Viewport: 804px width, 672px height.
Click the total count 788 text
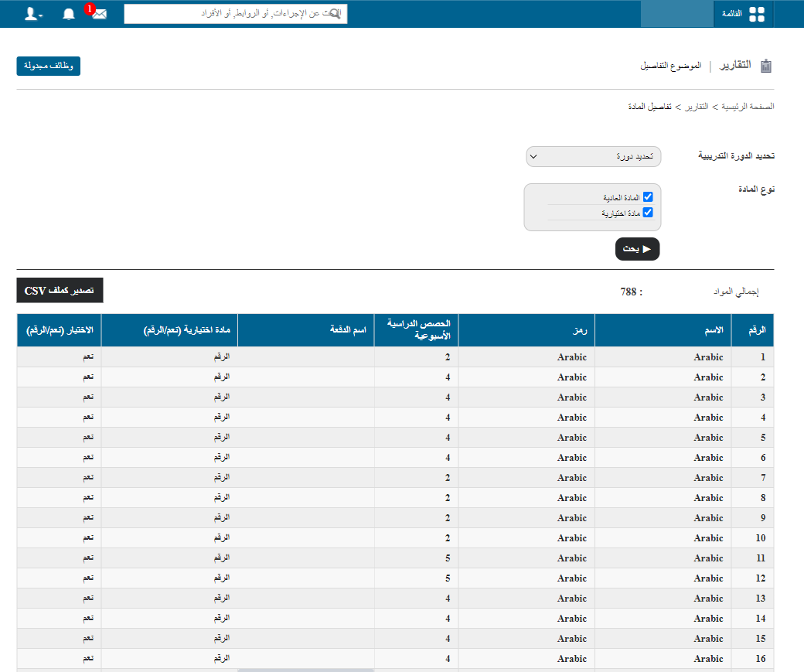(x=628, y=292)
